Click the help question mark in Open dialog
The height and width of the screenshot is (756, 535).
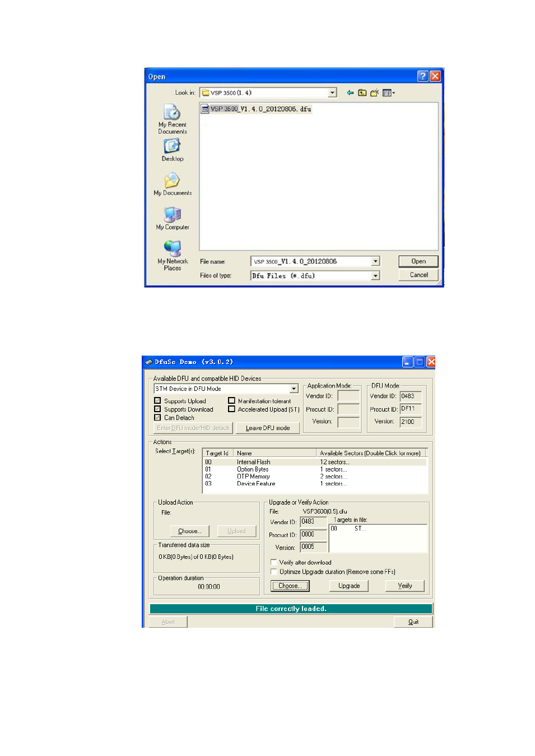(x=423, y=76)
